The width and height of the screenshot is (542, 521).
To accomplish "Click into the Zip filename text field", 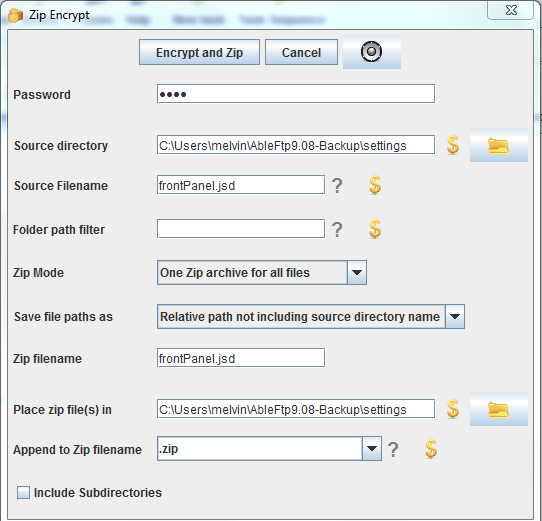I will (241, 358).
